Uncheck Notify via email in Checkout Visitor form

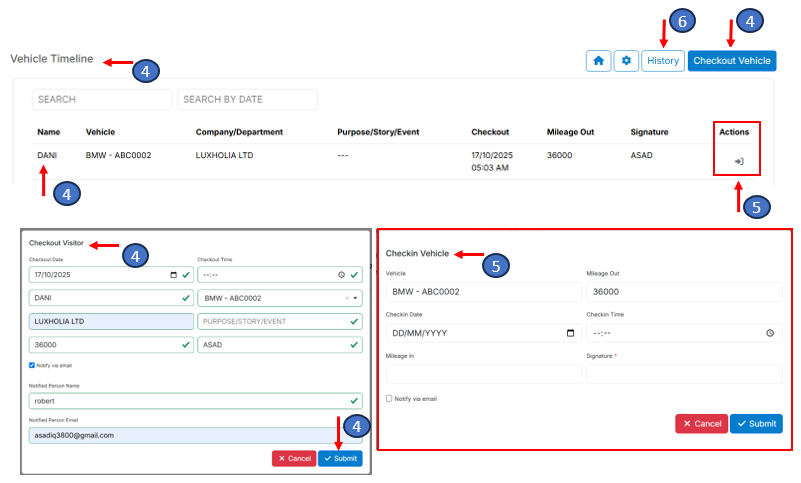[x=32, y=365]
